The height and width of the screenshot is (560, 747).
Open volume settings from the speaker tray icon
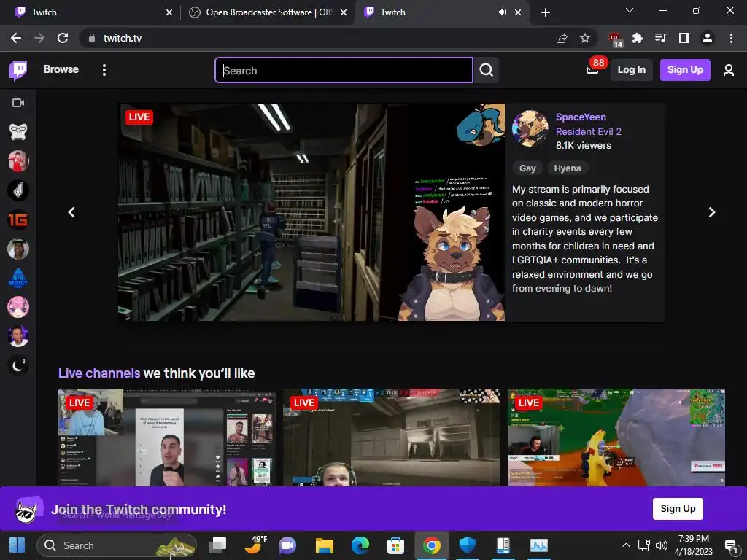pyautogui.click(x=661, y=545)
